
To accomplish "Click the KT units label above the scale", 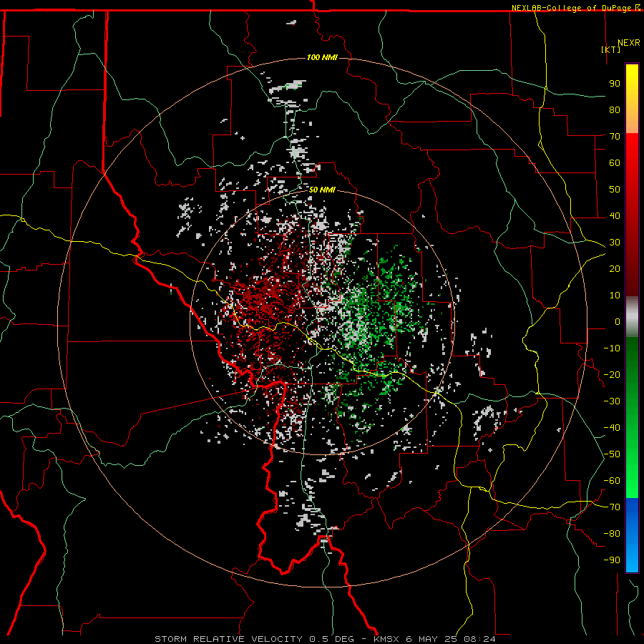I will click(611, 49).
